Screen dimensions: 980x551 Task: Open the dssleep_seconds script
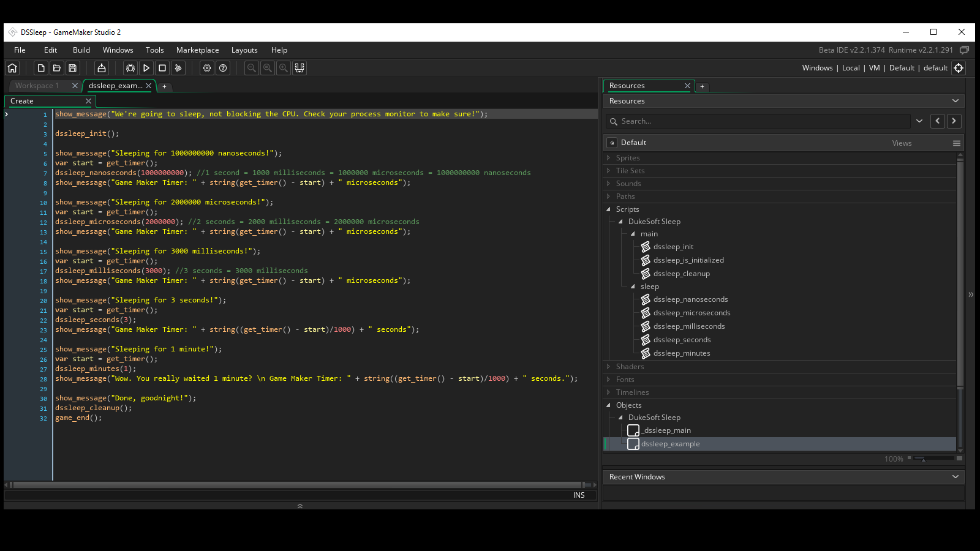[682, 340]
